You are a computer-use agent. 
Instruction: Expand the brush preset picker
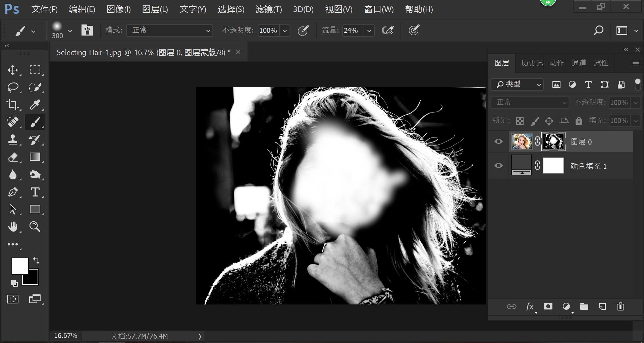(70, 31)
